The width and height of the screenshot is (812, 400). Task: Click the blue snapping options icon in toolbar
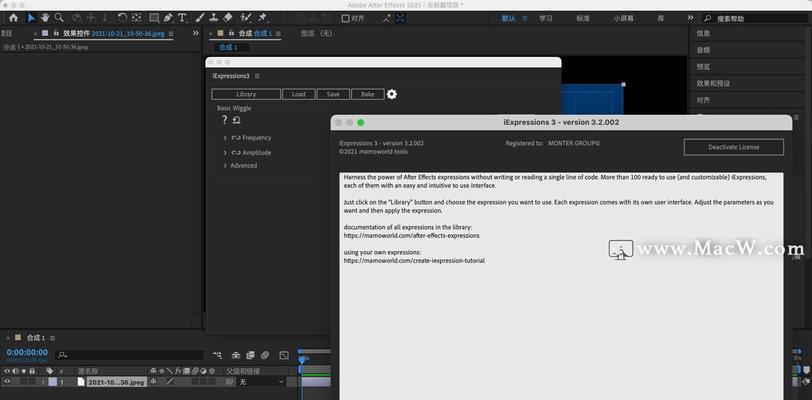click(401, 18)
